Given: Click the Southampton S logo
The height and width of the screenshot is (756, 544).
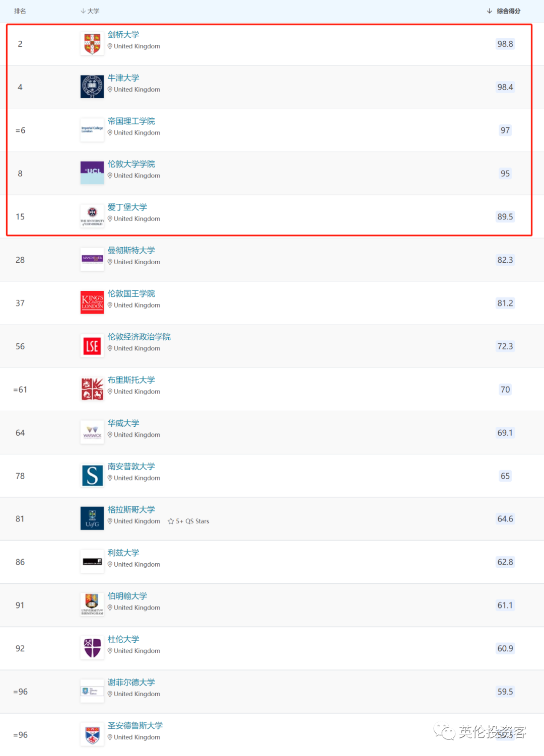Looking at the screenshot, I should click(92, 476).
